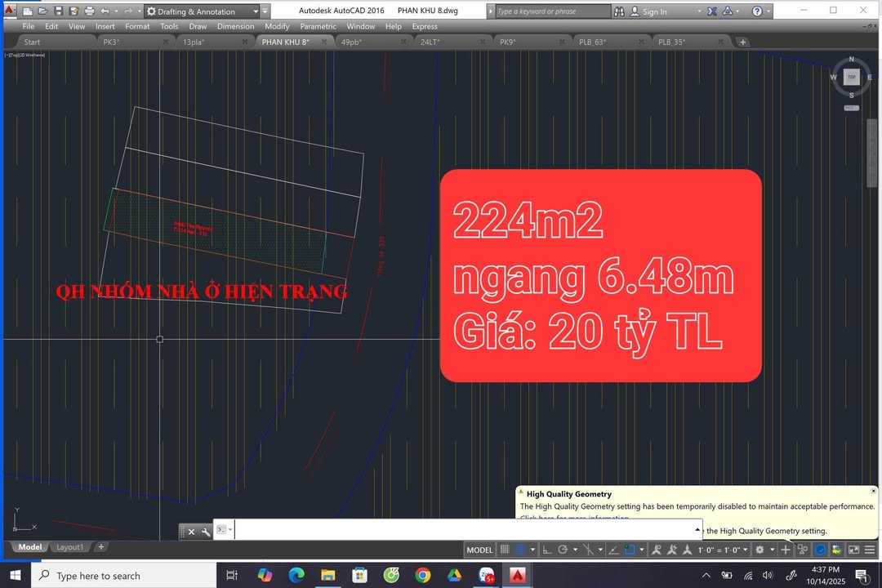Click the Isolate Objects status bar icon
This screenshot has height=588, width=882.
tap(802, 550)
